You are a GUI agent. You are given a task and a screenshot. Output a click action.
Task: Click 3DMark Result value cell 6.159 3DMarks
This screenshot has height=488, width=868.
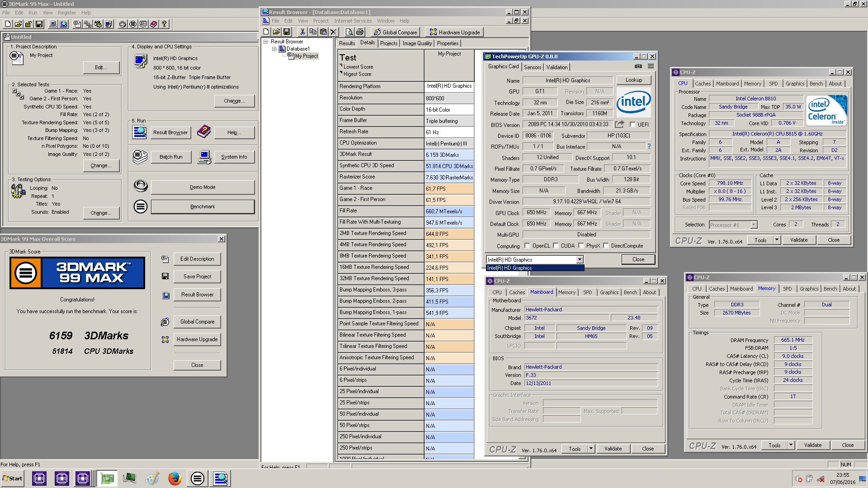tap(449, 155)
